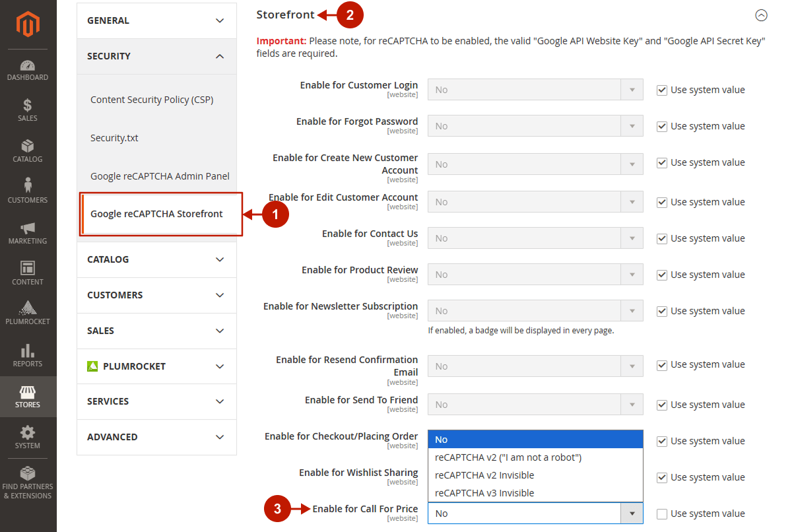This screenshot has width=796, height=532.
Task: Expand the PLUMROCKET config section
Action: point(156,366)
